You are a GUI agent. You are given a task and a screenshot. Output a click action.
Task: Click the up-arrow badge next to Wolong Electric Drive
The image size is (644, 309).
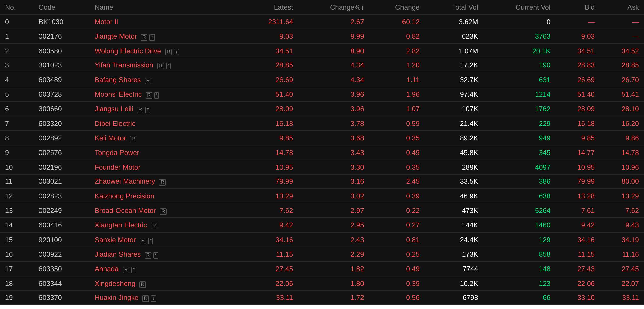coord(176,52)
